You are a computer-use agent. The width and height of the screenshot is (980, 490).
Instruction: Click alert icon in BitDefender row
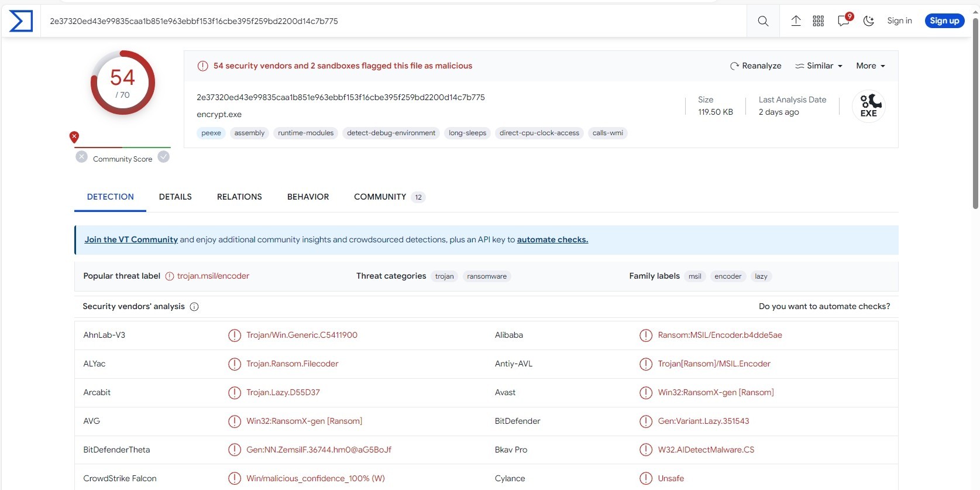tap(646, 422)
